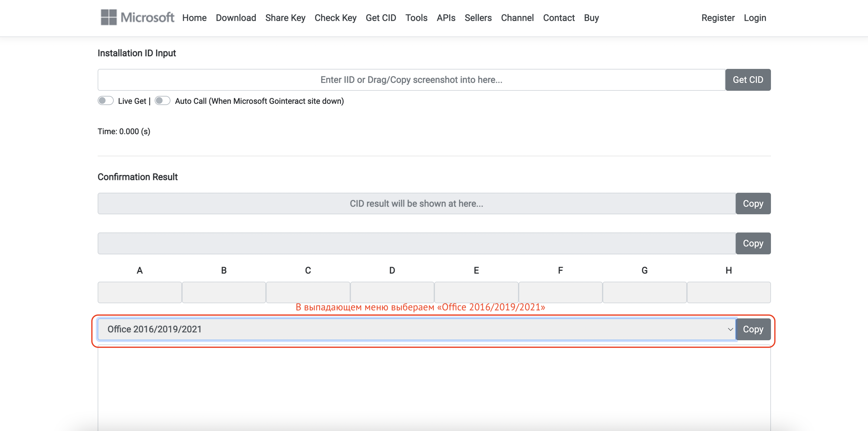This screenshot has width=868, height=431.
Task: Go to the Contact page
Action: (559, 18)
